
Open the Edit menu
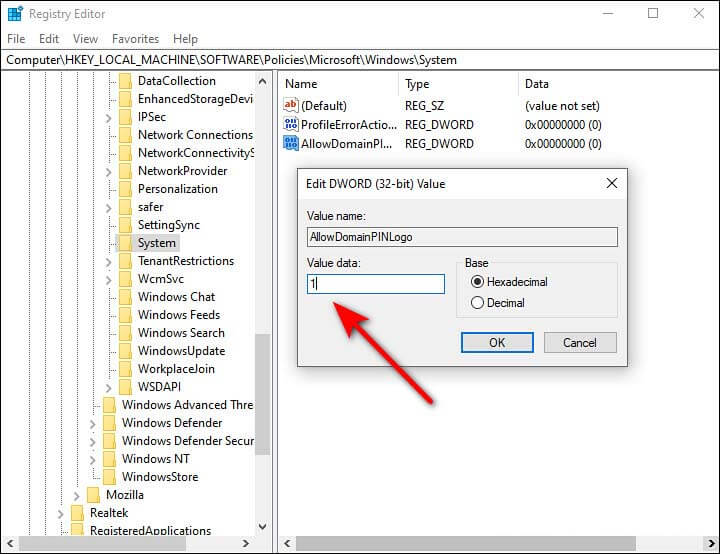tap(49, 39)
